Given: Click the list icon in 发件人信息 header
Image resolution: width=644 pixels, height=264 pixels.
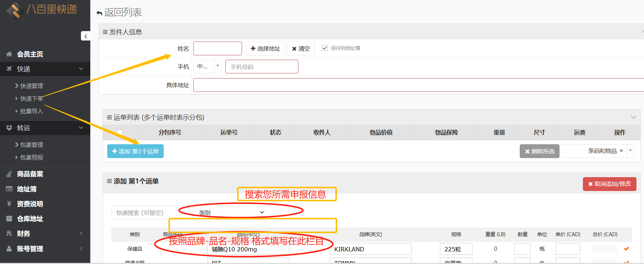Looking at the screenshot, I should click(105, 32).
